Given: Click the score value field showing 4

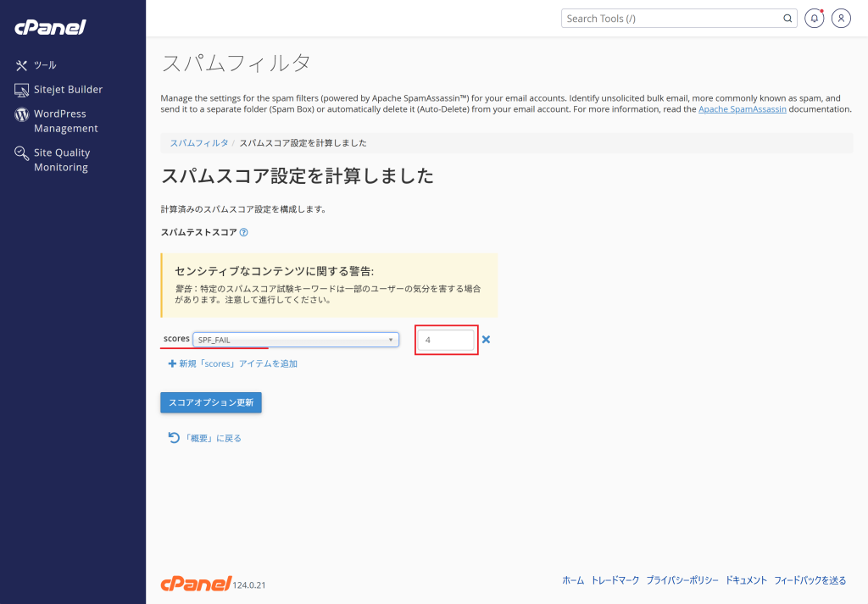Looking at the screenshot, I should click(x=447, y=339).
